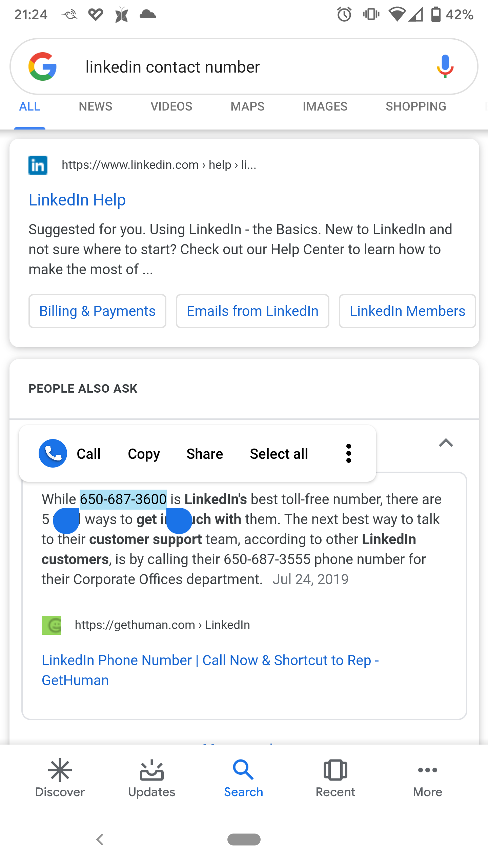Open the LinkedIn Help result link
The image size is (488, 868).
[77, 200]
